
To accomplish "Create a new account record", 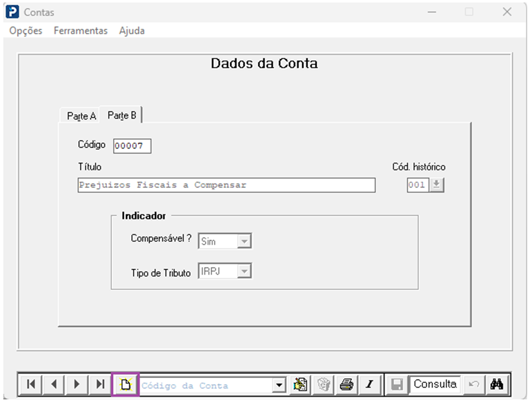I will (x=125, y=385).
